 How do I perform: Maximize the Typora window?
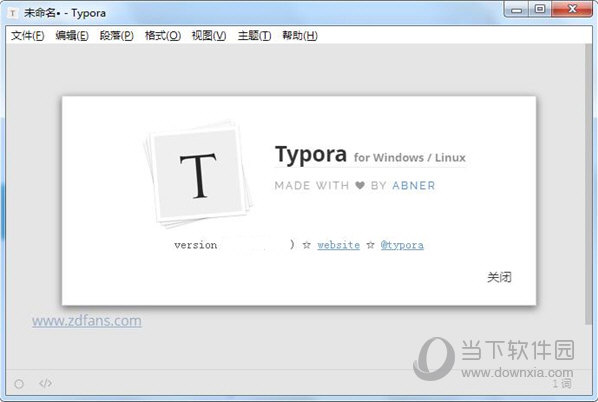pos(540,9)
